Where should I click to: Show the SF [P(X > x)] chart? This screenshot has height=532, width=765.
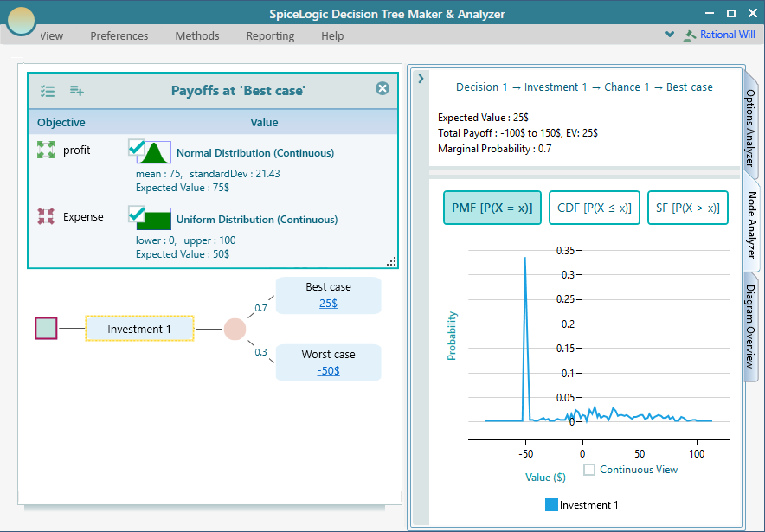(688, 208)
